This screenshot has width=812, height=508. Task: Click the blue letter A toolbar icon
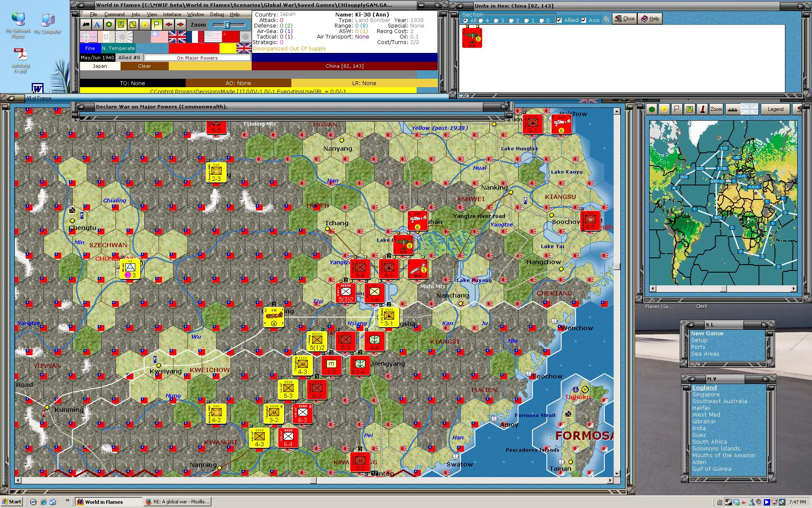98,25
